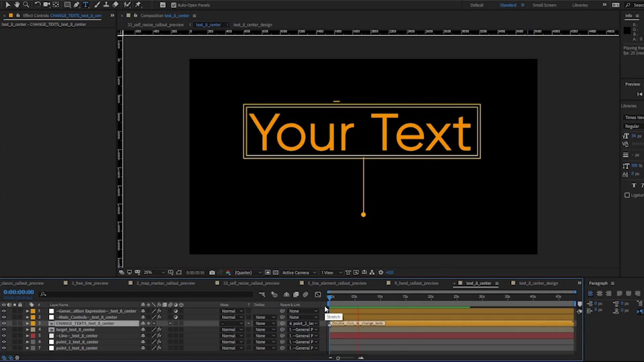Select the Pan Behind anchor point tool

click(56, 5)
